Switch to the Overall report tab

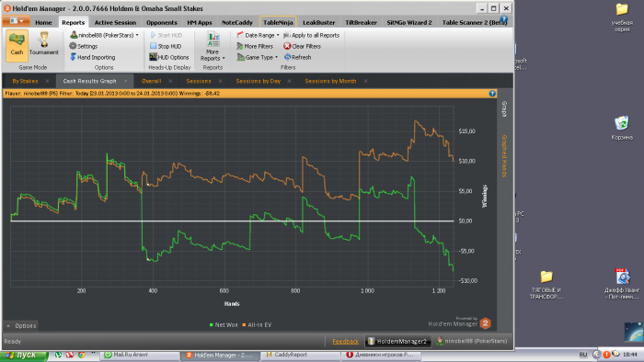coord(152,81)
